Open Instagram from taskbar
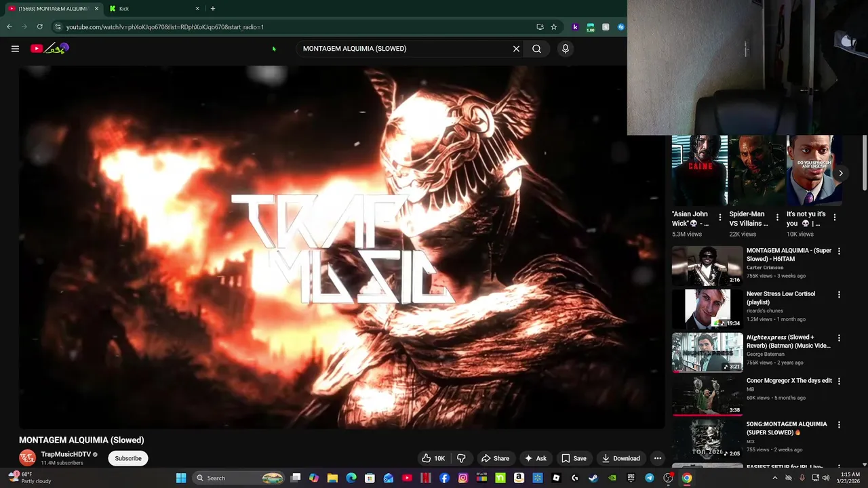The height and width of the screenshot is (488, 868). [463, 478]
